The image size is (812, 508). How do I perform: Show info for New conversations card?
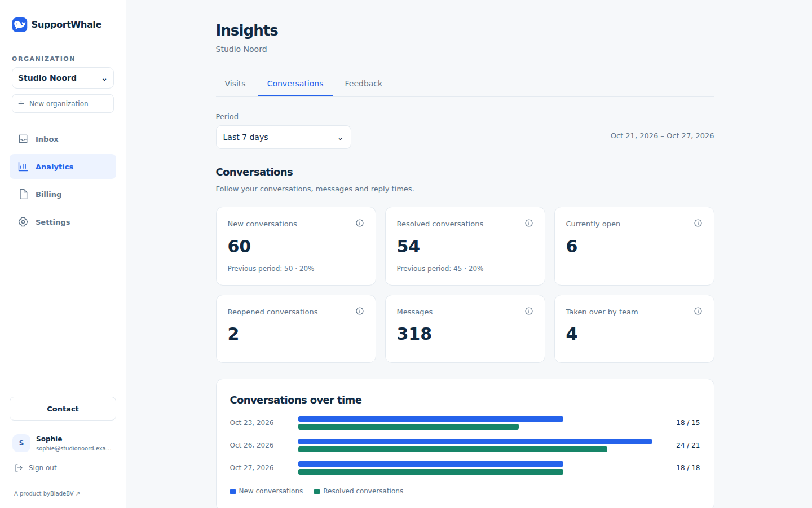coord(360,223)
